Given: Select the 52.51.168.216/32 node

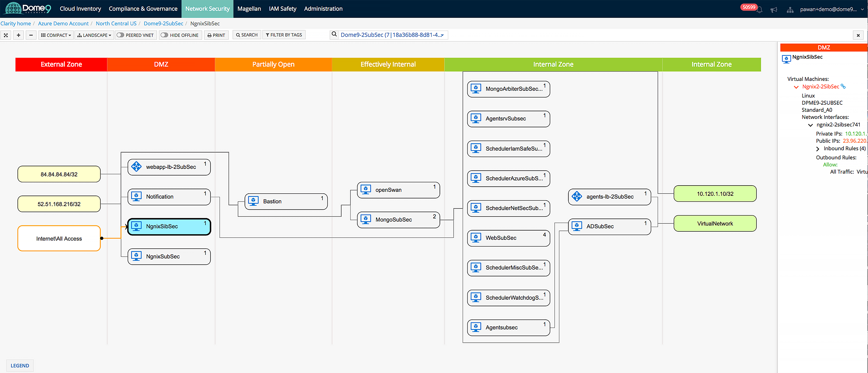Looking at the screenshot, I should (x=59, y=204).
